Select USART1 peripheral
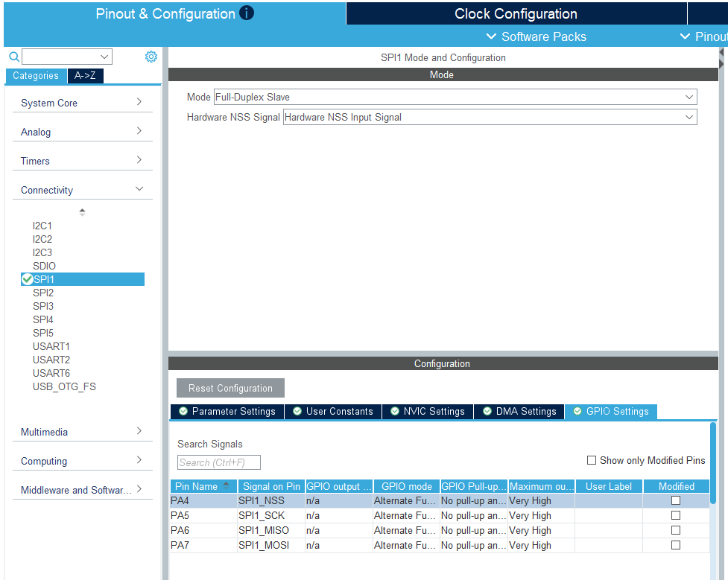The height and width of the screenshot is (580, 728). 51,347
